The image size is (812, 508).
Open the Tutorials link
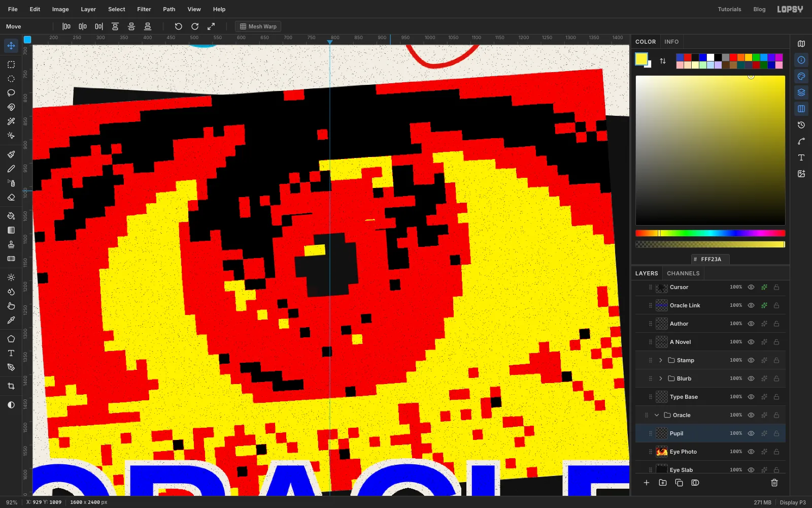pyautogui.click(x=729, y=9)
